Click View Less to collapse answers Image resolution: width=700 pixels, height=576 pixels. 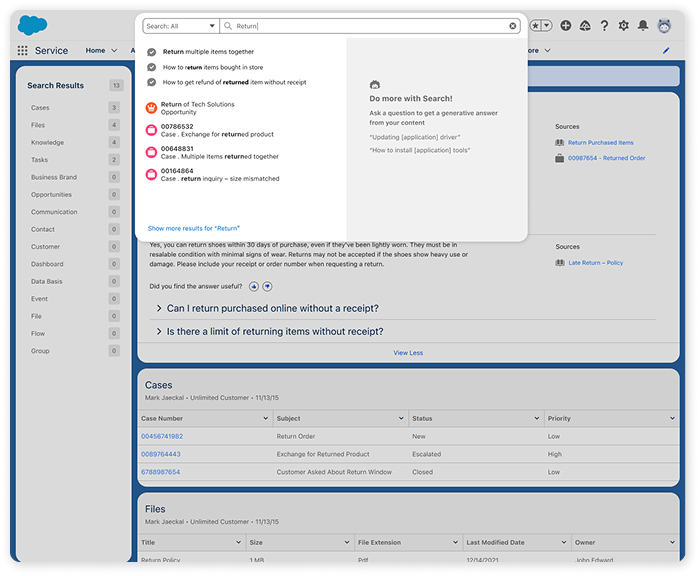tap(408, 352)
